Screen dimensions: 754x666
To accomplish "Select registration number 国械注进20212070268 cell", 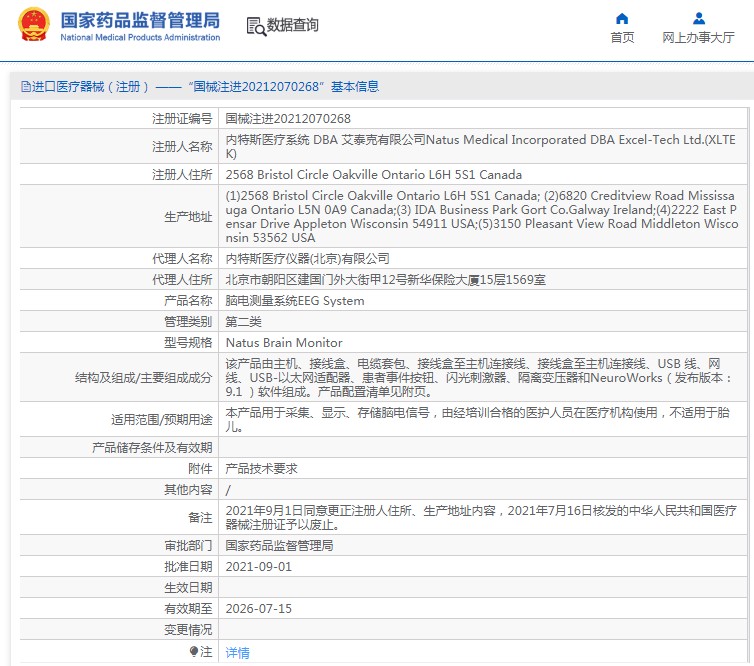I will [288, 119].
